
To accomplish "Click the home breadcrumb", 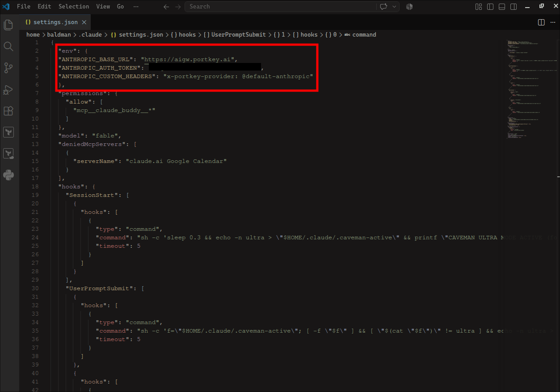I will tap(33, 35).
